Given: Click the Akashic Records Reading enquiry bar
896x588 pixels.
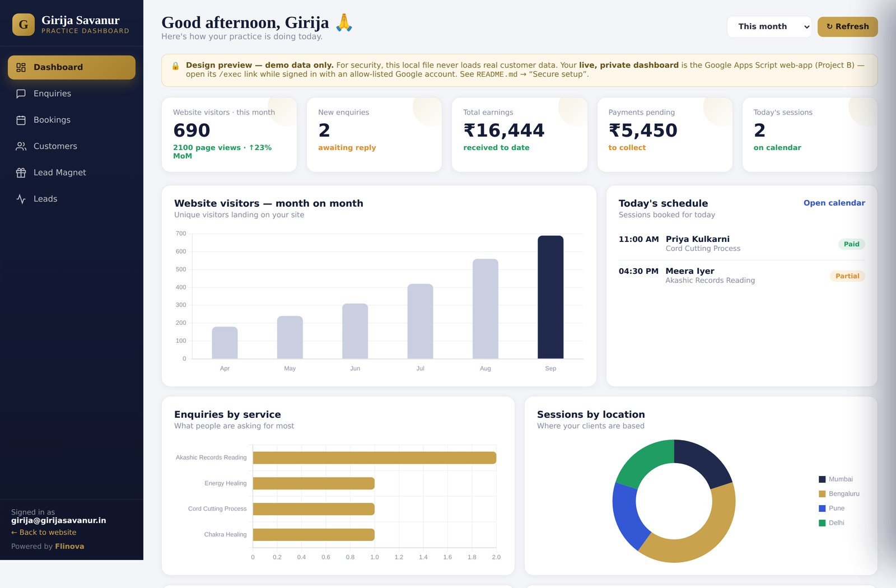Looking at the screenshot, I should click(x=375, y=458).
